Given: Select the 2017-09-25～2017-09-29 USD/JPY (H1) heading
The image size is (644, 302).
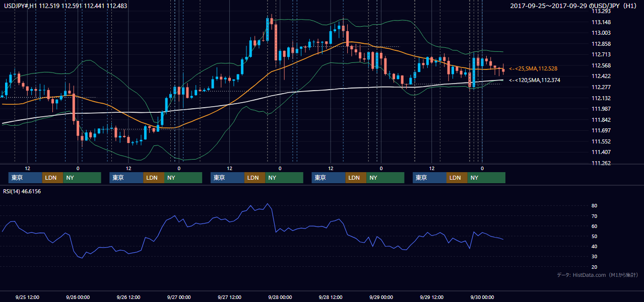Looking at the screenshot, I should pyautogui.click(x=574, y=6).
